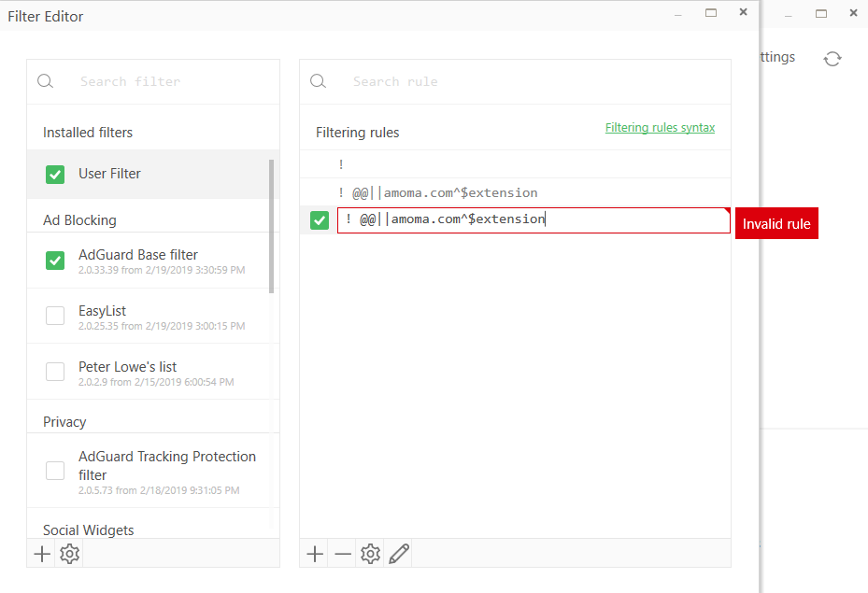Open filter settings gear in left panel
Image resolution: width=868 pixels, height=593 pixels.
70,554
